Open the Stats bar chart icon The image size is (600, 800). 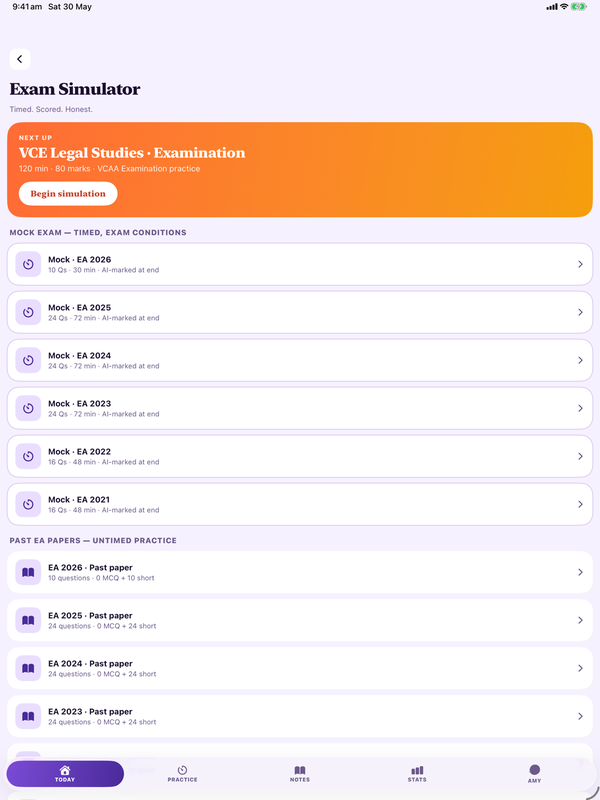point(417,770)
